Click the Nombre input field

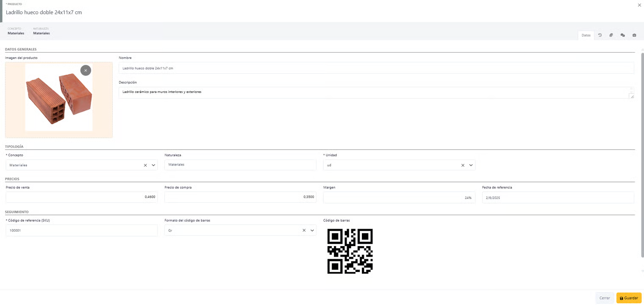[376, 68]
